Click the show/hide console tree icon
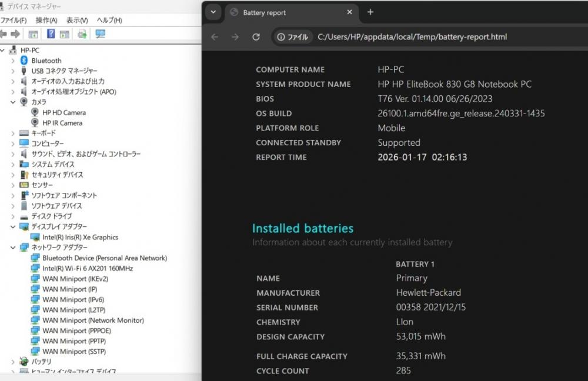Screen dimensions: 588x381 point(34,34)
